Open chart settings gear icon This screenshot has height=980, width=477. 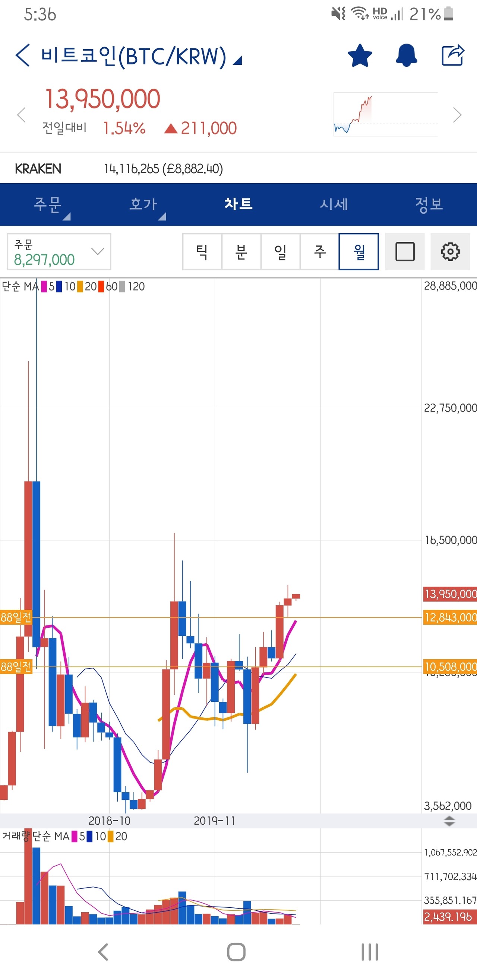tap(449, 251)
